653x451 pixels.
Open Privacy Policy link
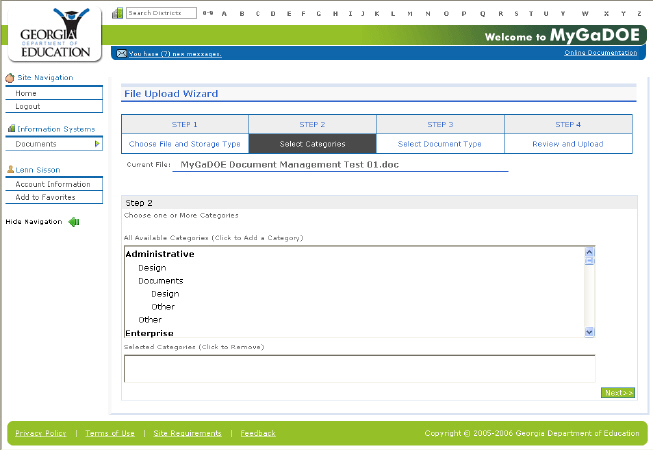coord(40,433)
